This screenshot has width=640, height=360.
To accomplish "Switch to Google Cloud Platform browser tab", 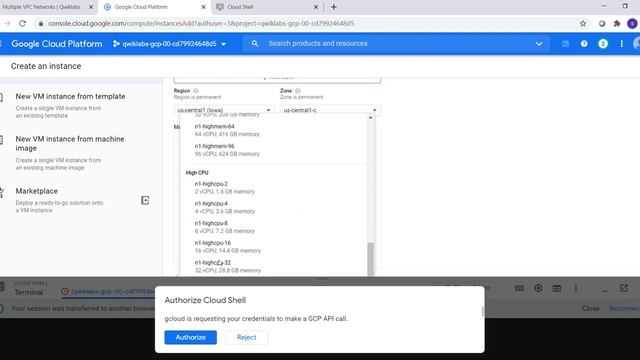I will (x=141, y=7).
